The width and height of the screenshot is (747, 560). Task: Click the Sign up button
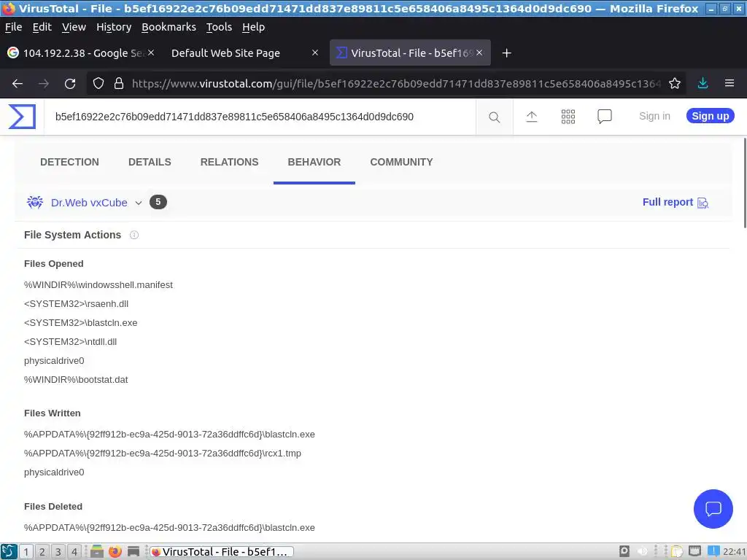point(711,116)
